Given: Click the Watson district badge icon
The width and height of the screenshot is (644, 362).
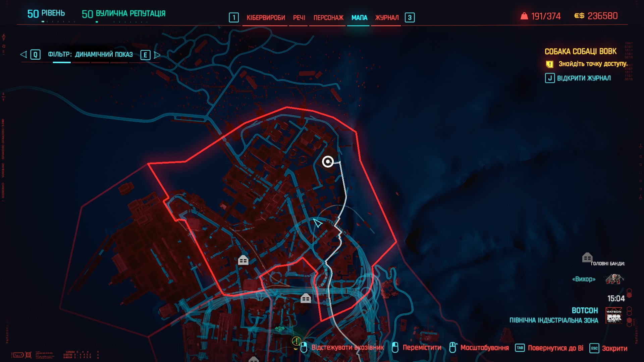Looking at the screenshot, I should (614, 315).
